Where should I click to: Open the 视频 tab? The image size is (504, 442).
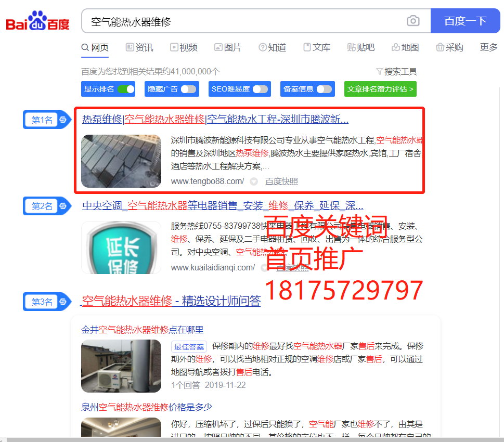pos(184,47)
